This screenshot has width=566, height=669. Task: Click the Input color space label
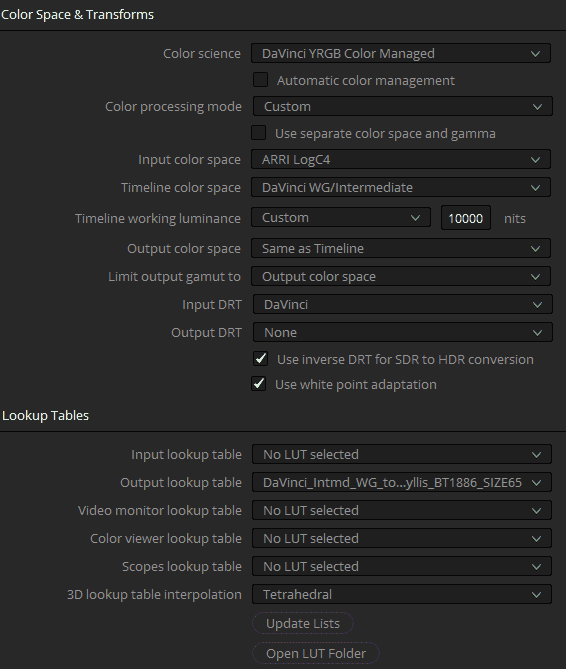(189, 160)
